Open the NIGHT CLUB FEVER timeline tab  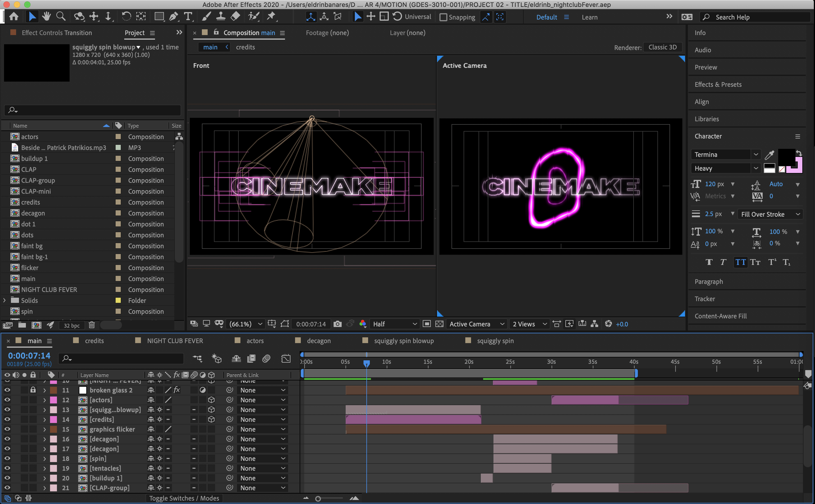point(175,341)
